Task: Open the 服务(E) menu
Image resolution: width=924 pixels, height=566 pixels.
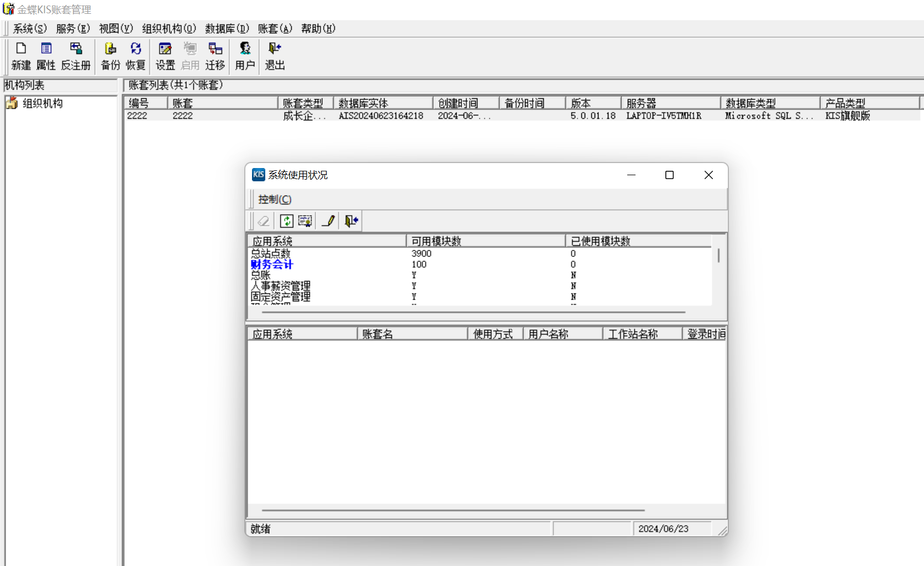Action: 73,29
